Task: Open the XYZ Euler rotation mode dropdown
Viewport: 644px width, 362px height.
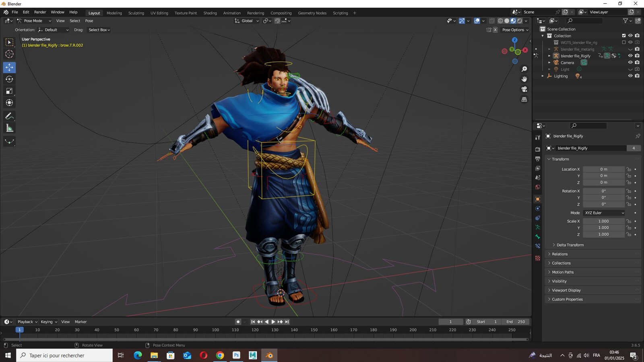Action: click(604, 213)
